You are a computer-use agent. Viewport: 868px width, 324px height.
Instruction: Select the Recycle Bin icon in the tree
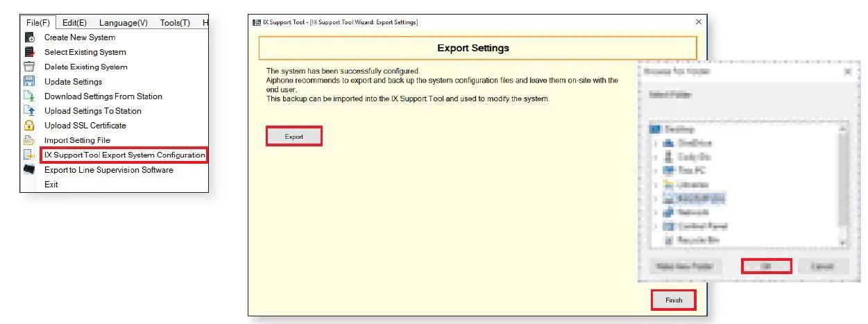[x=669, y=240]
